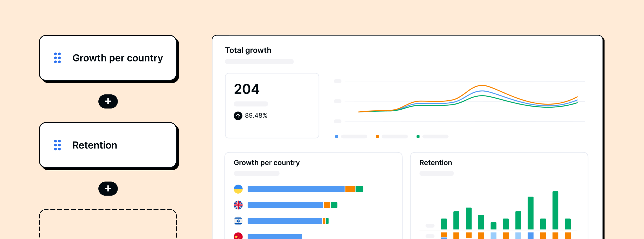Click the Total growth heading
Image resolution: width=644 pixels, height=239 pixels.
(x=248, y=50)
